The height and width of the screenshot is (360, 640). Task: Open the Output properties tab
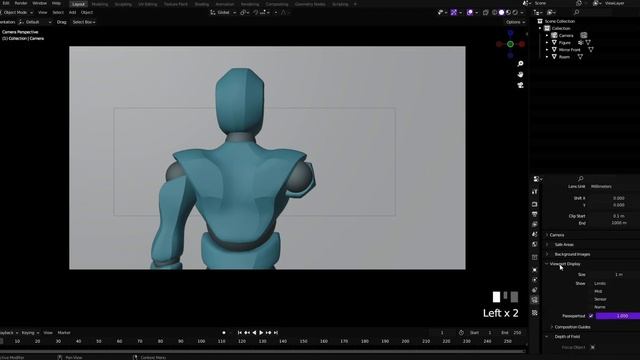click(x=535, y=214)
